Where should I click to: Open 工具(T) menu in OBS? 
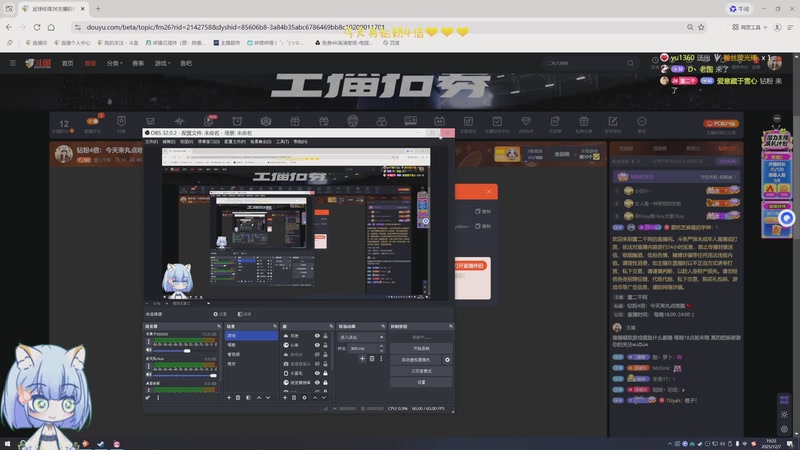click(x=282, y=142)
